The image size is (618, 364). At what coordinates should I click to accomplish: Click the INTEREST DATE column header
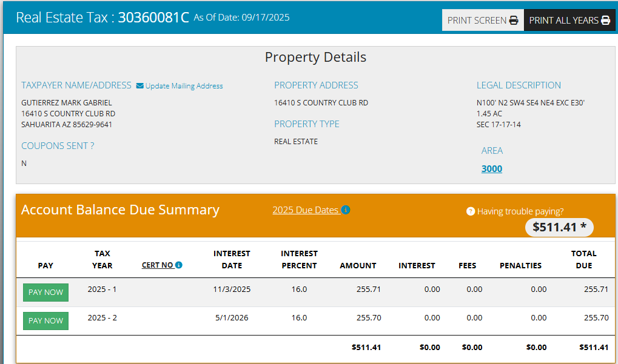tap(232, 259)
